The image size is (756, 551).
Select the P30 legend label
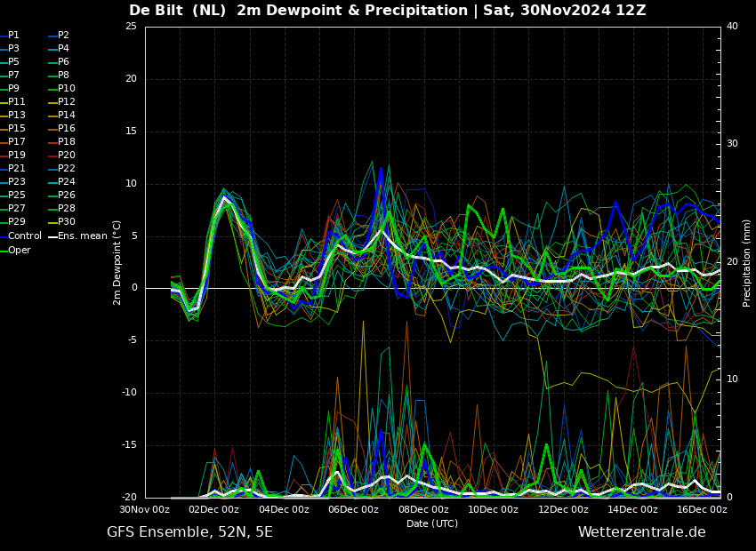pyautogui.click(x=62, y=221)
